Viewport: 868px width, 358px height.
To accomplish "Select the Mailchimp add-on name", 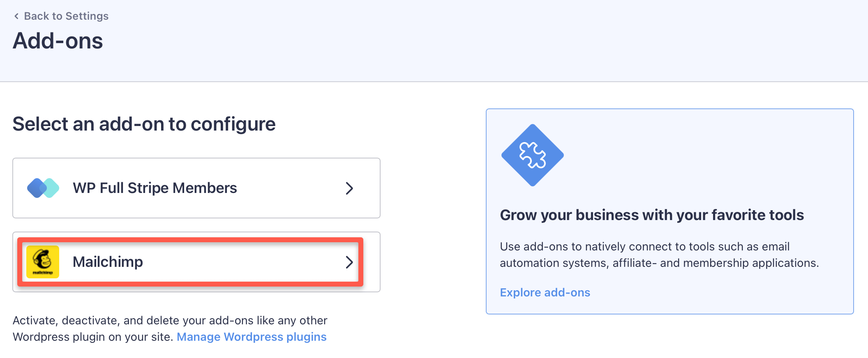I will (x=108, y=262).
